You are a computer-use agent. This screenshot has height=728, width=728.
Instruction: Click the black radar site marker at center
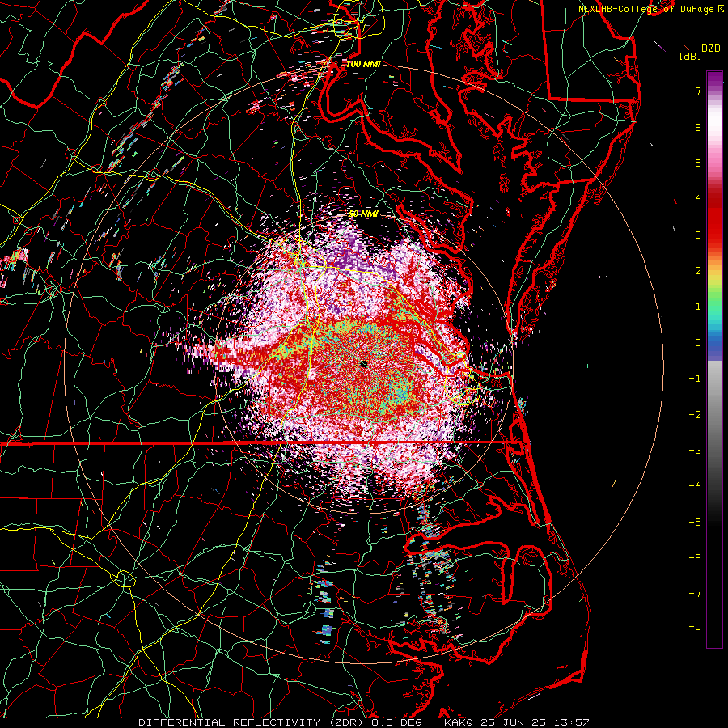pyautogui.click(x=364, y=364)
